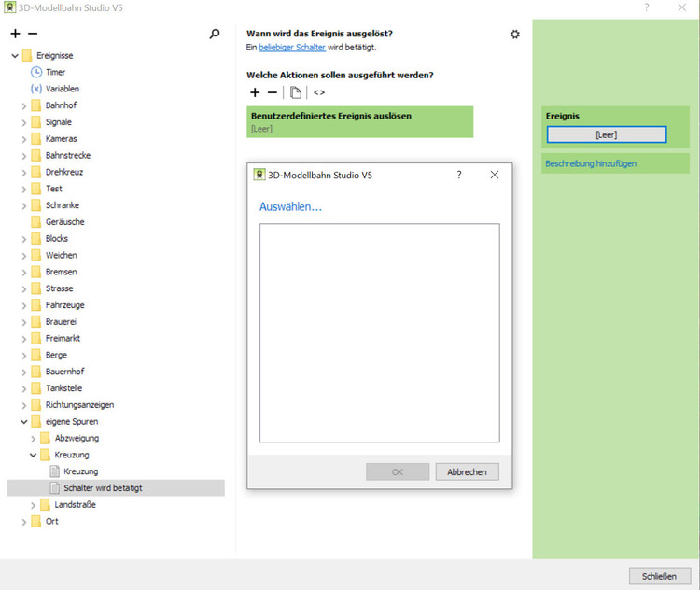Screen dimensions: 700x590
Task: Select the Bahnstrecke folder
Action: coord(68,155)
